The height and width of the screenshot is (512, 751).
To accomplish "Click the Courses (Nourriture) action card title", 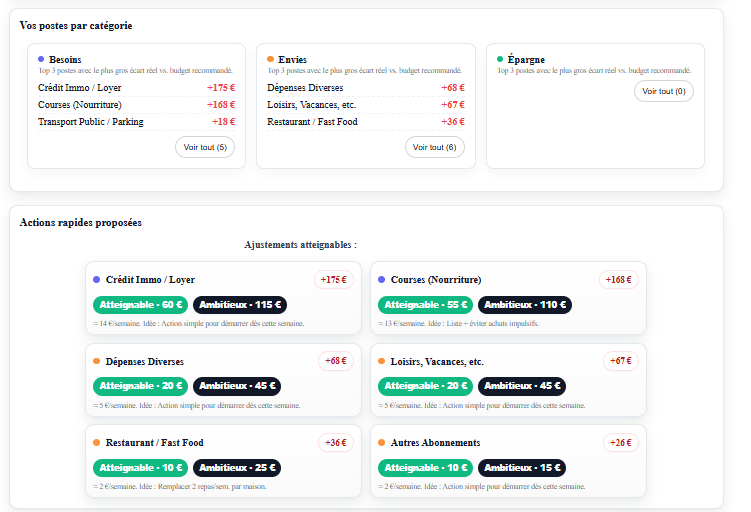I will 436,280.
